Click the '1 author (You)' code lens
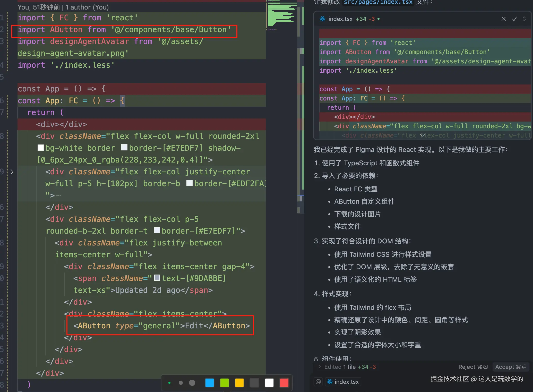Image resolution: width=533 pixels, height=392 pixels. (87, 7)
